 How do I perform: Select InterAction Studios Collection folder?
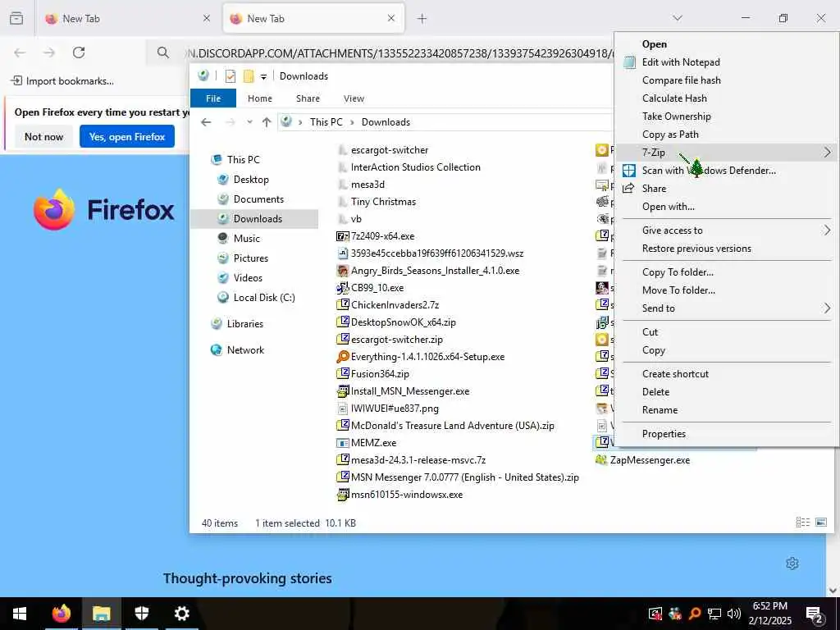point(415,167)
